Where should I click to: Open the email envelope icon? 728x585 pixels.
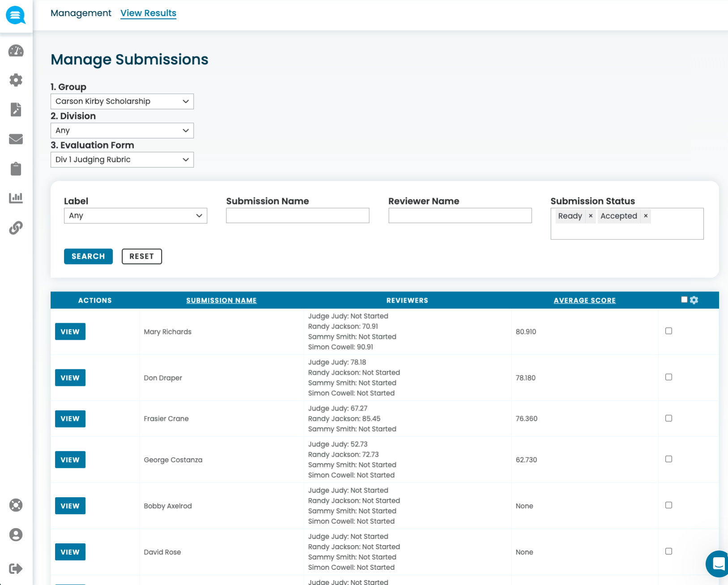16,139
